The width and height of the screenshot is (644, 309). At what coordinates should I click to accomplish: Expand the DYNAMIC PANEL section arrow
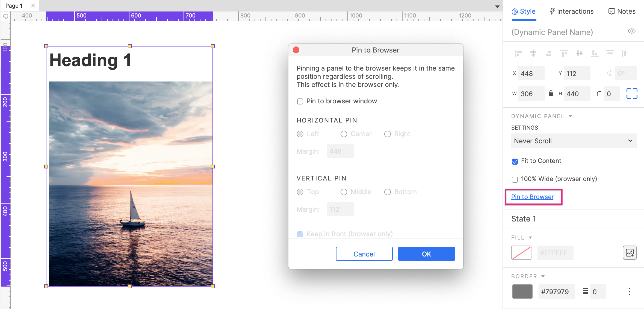pos(570,116)
